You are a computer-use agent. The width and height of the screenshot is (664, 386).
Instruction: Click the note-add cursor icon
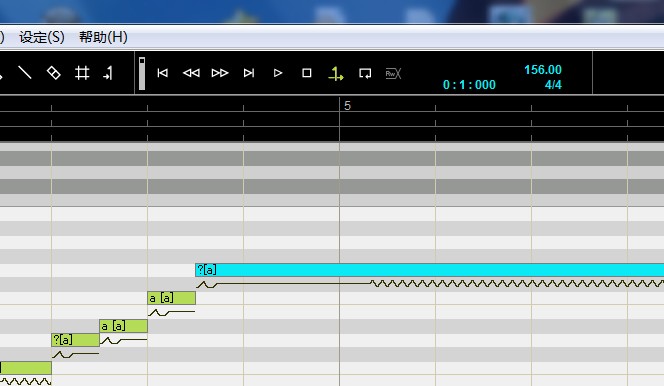click(x=108, y=73)
